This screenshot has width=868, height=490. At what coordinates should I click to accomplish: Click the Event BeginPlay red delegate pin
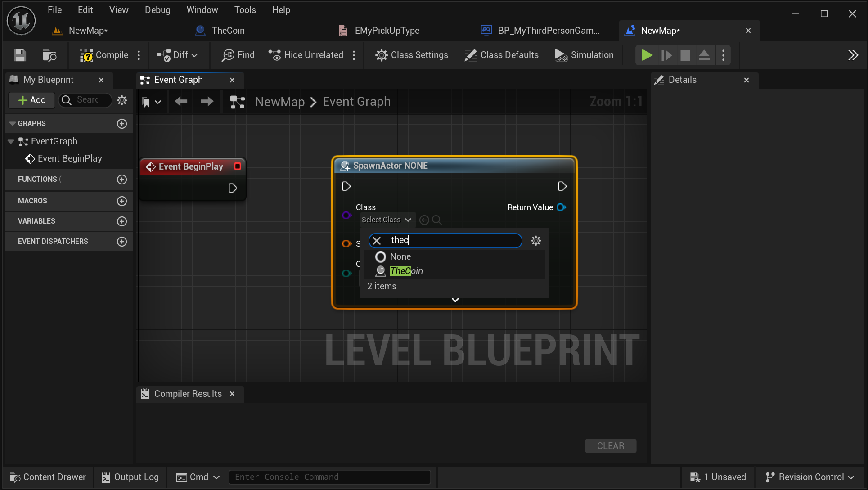click(x=237, y=166)
